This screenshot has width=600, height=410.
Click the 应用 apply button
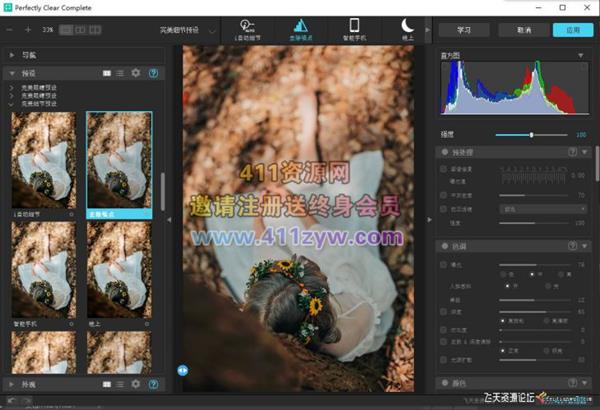(x=572, y=30)
